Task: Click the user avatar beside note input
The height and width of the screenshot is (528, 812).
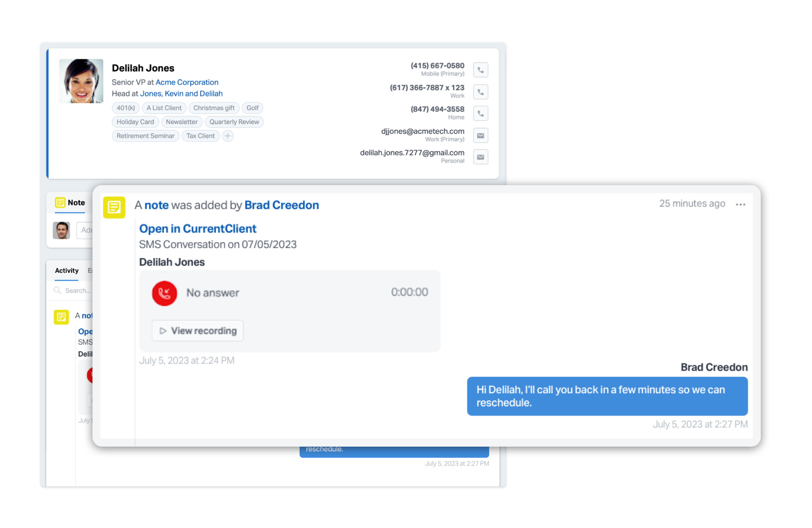Action: click(x=61, y=230)
